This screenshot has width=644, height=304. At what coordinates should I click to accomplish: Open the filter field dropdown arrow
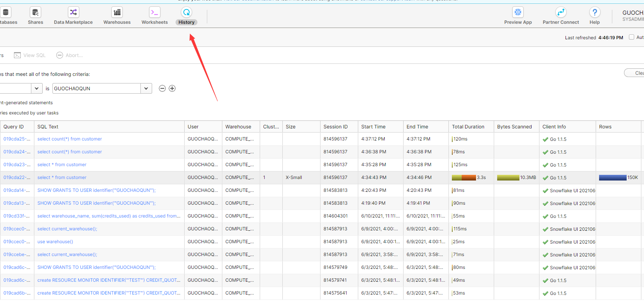[37, 88]
